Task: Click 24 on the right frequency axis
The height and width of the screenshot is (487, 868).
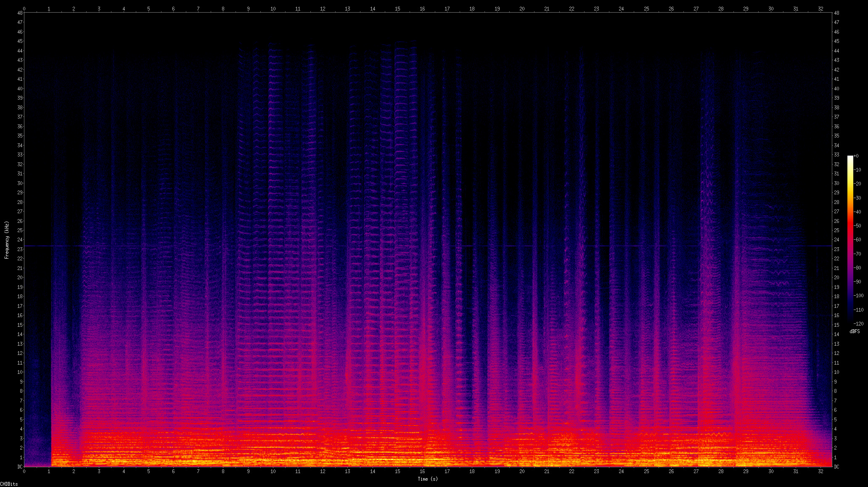Action: [836, 240]
